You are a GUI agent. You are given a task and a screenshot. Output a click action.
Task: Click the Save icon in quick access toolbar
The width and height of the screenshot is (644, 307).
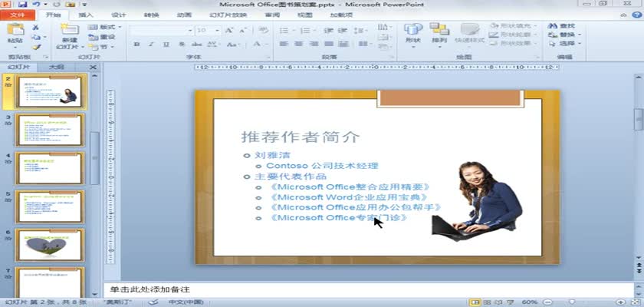22,5
